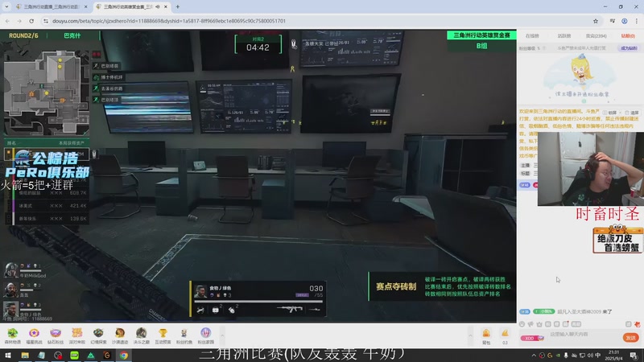Viewport: 644px width, 362px height.
Task: Open the Chrome three-dot menu
Action: 637,21
